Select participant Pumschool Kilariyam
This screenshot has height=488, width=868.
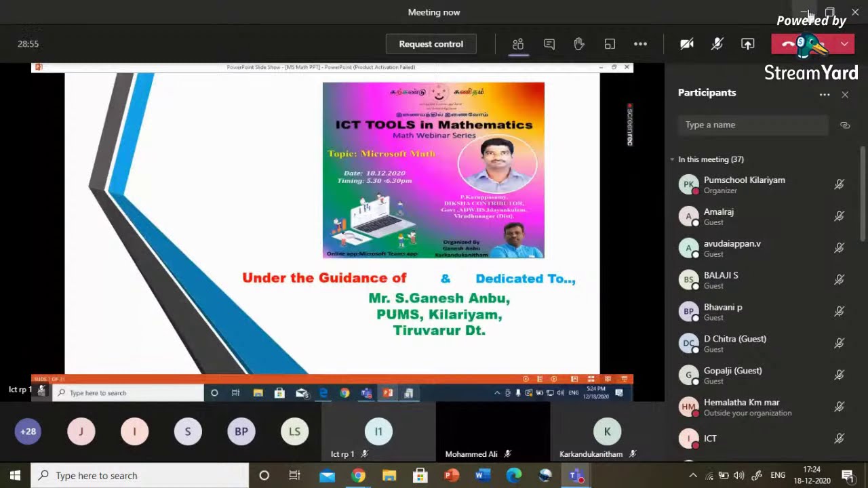coord(744,184)
